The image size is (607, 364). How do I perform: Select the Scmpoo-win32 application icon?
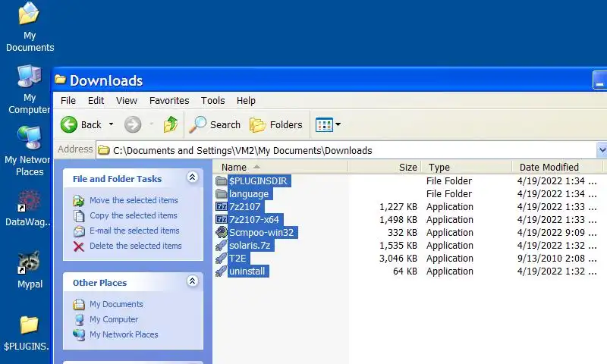click(221, 232)
